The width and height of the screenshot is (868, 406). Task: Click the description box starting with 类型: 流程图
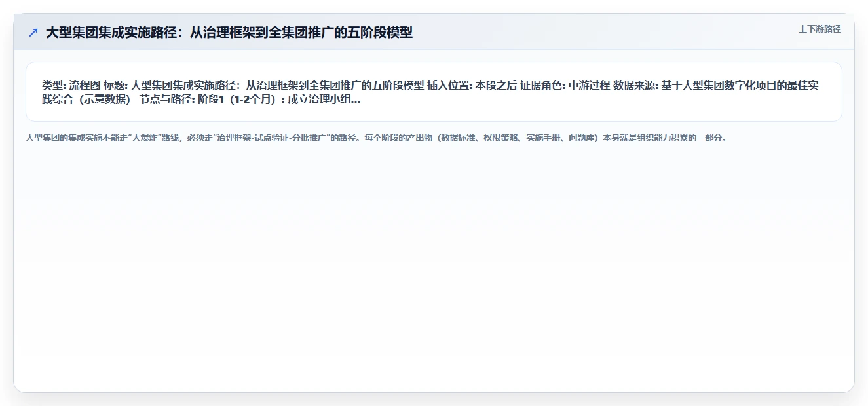coord(434,92)
